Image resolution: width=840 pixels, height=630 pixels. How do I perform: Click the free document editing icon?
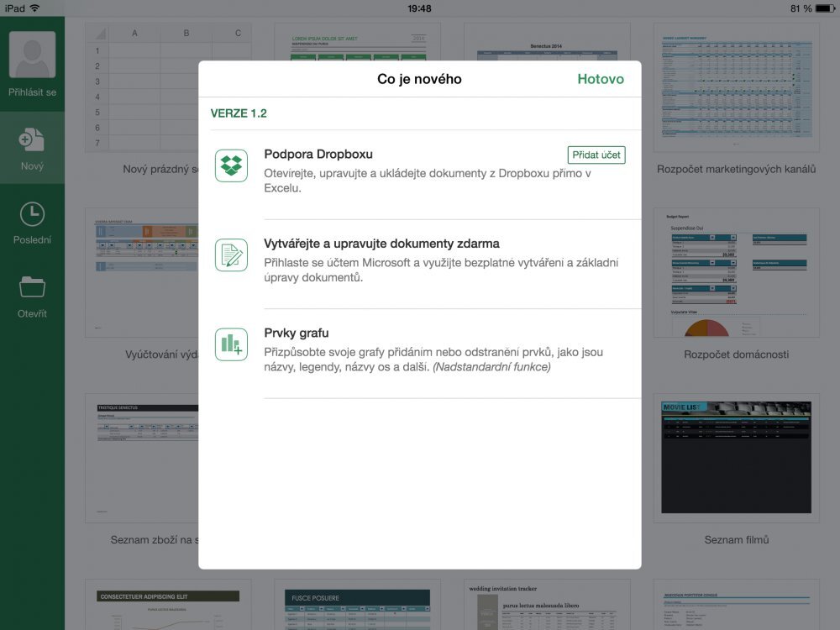pyautogui.click(x=231, y=254)
